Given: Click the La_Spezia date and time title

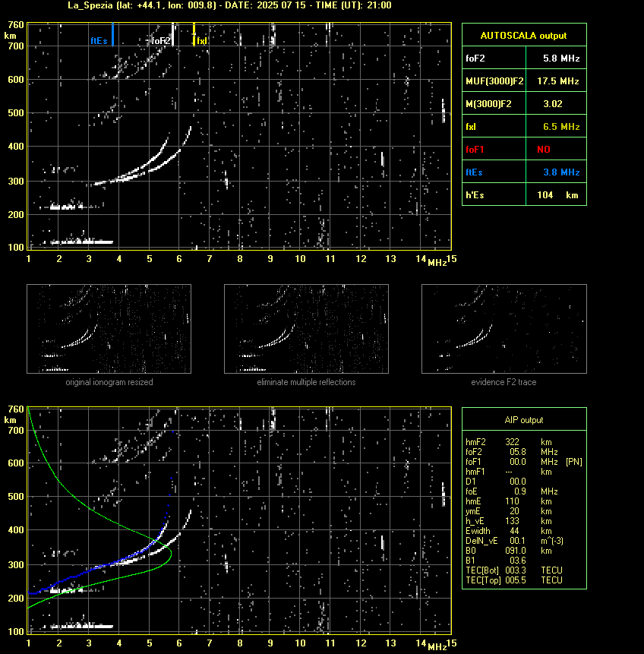Looking at the screenshot, I should pyautogui.click(x=229, y=5).
